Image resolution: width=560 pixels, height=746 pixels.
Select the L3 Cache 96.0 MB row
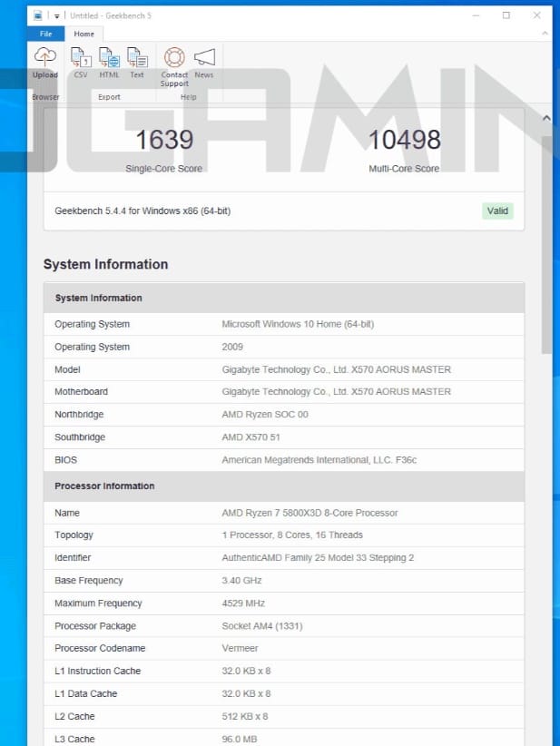click(x=283, y=739)
